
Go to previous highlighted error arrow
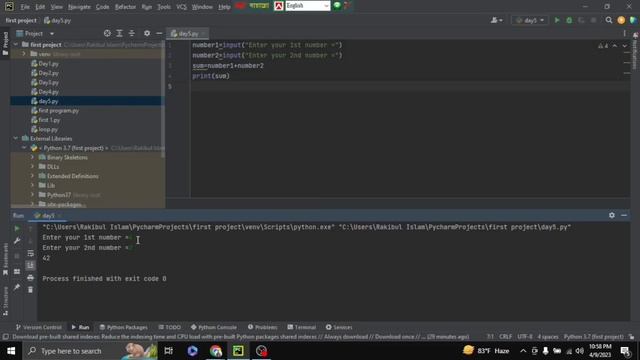(615, 46)
